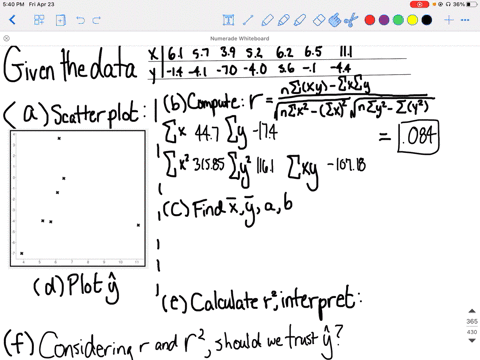Image resolution: width=480 pixels, height=360 pixels.
Task: Select the eraser tool
Action: pyautogui.click(x=319, y=20)
